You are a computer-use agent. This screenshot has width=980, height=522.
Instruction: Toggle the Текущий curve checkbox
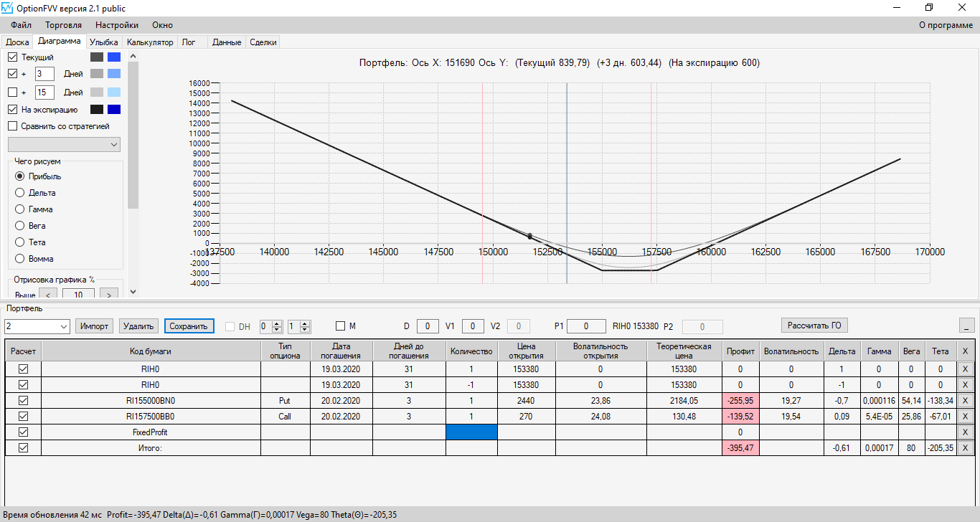pos(12,57)
